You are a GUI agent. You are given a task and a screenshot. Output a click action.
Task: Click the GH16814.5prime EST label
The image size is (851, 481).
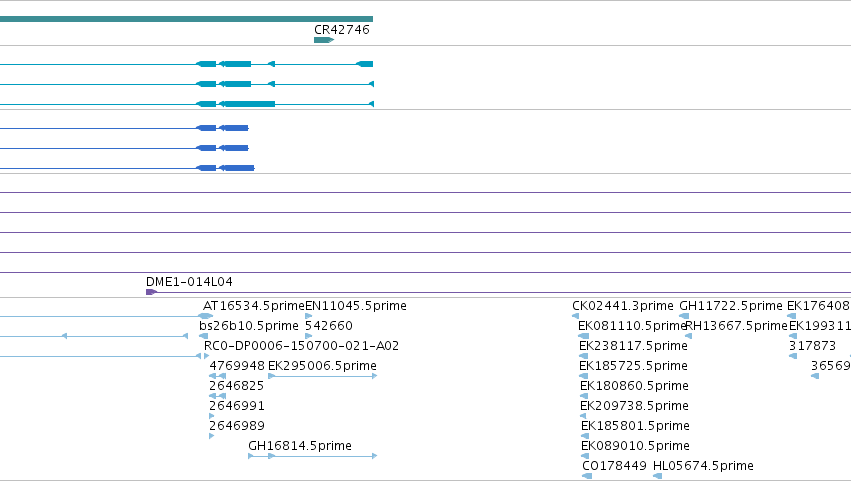[x=300, y=446]
